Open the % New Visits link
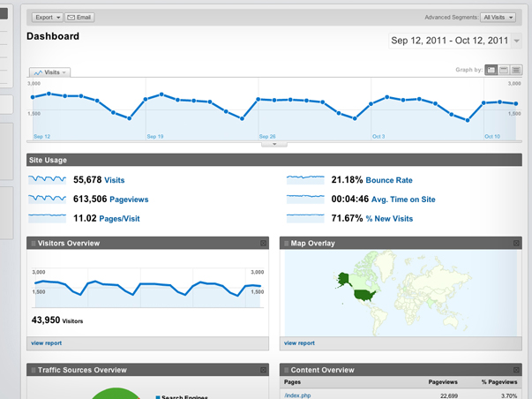532x399 pixels. point(389,219)
